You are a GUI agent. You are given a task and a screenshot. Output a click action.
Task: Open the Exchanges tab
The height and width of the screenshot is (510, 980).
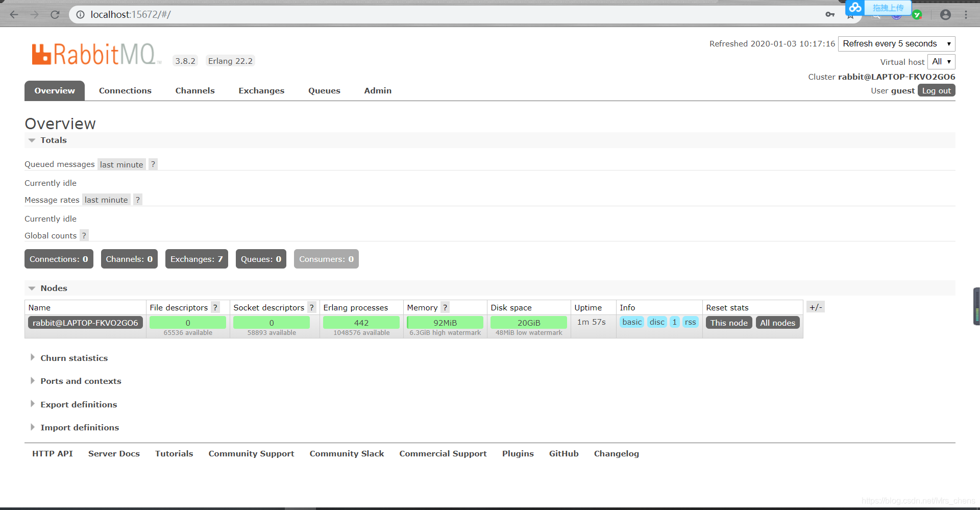[x=261, y=91]
